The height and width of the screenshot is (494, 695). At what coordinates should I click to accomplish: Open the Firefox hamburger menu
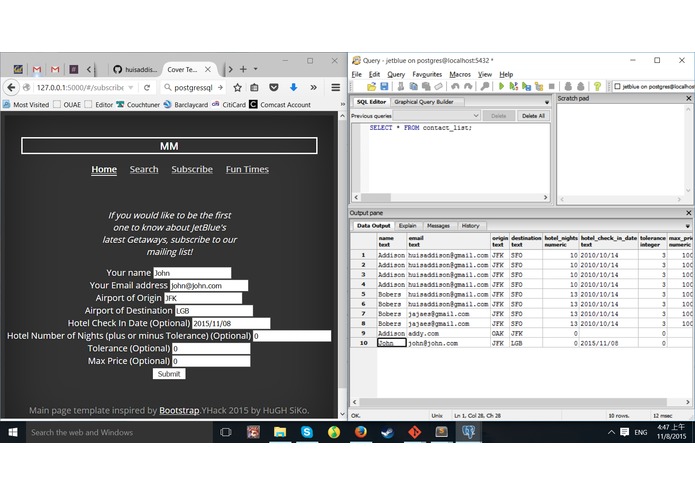point(336,88)
